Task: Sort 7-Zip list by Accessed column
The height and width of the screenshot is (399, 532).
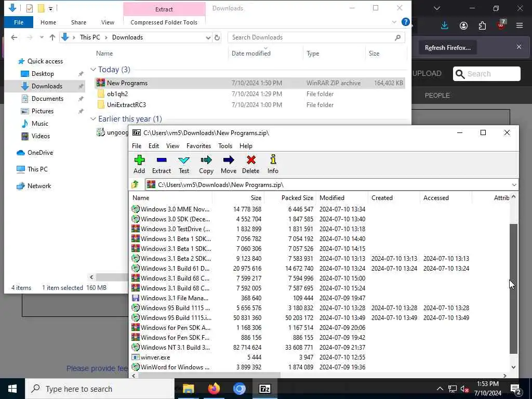Action: pyautogui.click(x=446, y=198)
